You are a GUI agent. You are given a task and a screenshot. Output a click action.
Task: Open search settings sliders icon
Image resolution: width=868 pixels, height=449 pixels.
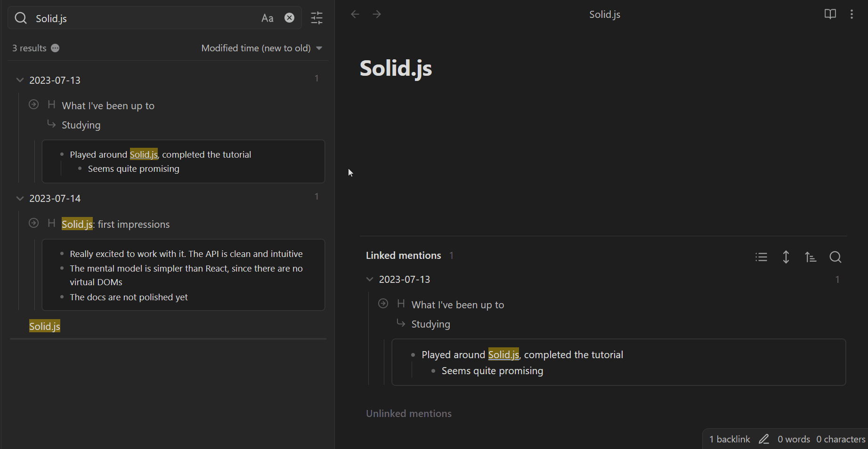[317, 18]
